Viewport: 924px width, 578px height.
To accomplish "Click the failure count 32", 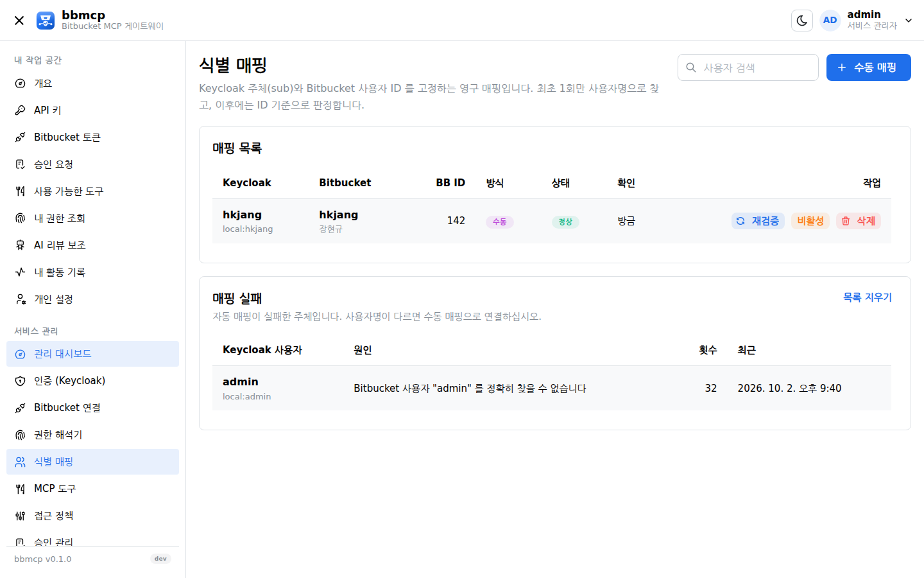I will click(x=711, y=388).
